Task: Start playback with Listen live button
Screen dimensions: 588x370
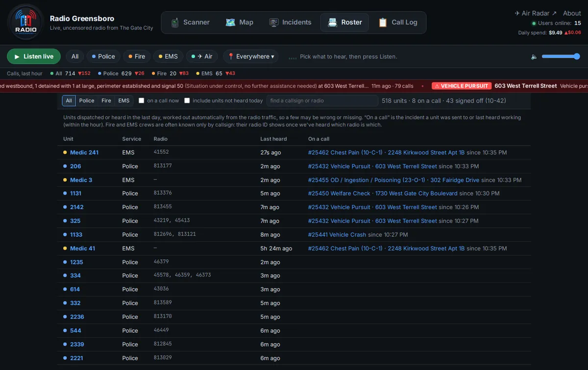Action: pos(34,56)
